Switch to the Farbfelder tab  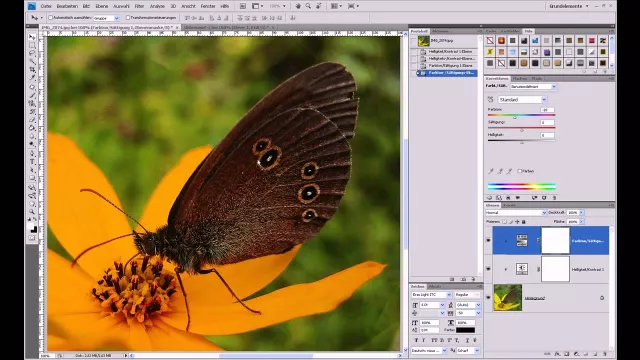(510, 31)
